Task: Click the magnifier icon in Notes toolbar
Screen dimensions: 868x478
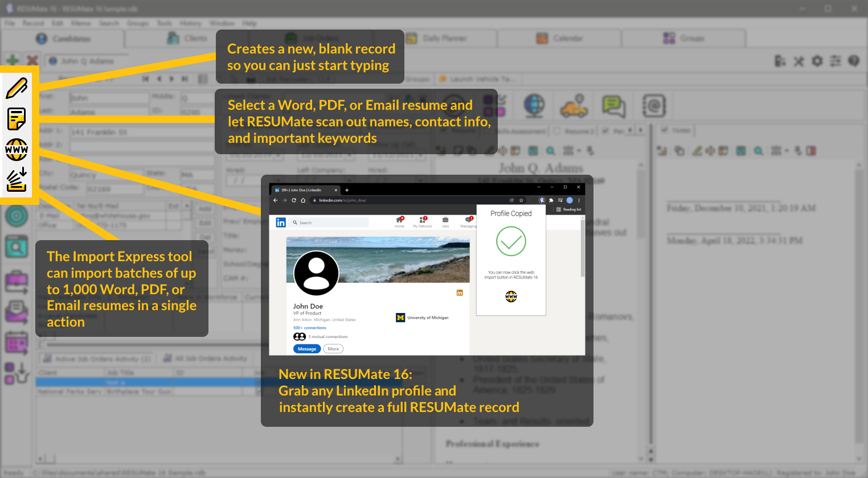Action: point(759,151)
